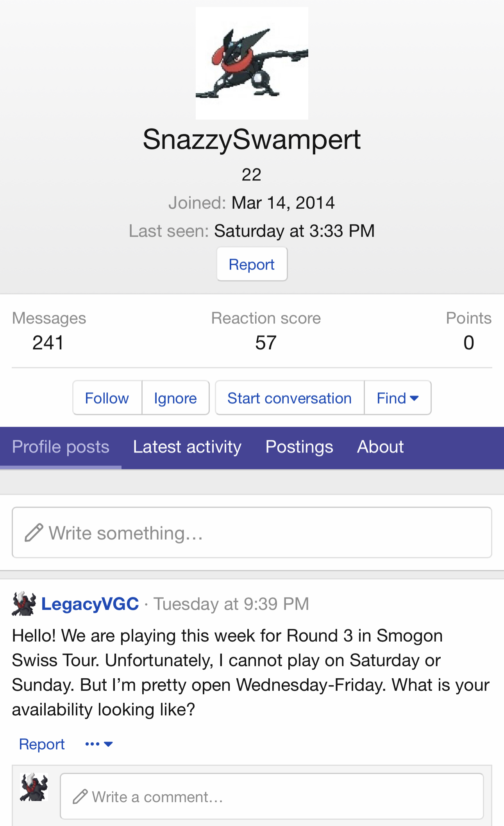View the About tab
Screen dimensions: 504x826
pos(380,447)
